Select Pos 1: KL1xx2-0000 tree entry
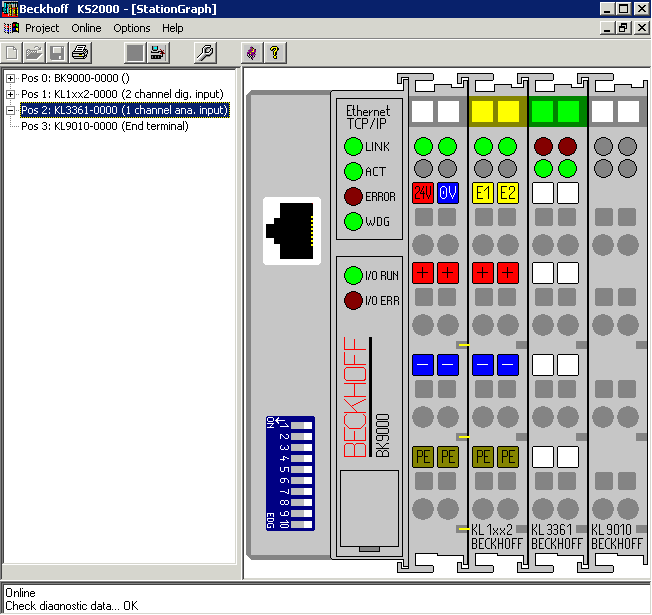The image size is (652, 615). tap(122, 94)
